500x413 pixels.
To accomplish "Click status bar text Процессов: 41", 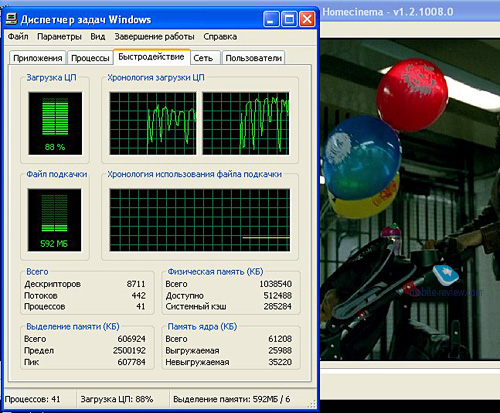I will [32, 399].
